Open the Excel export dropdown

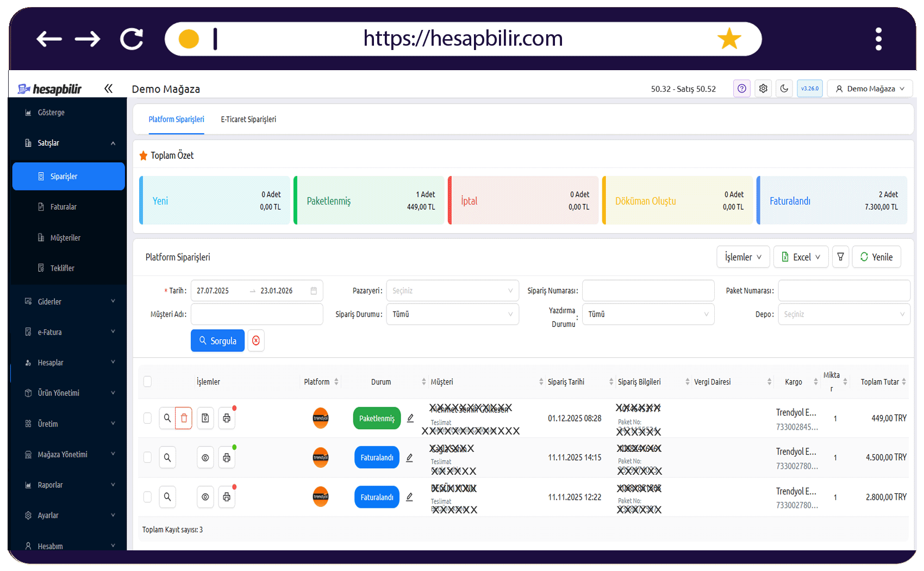pyautogui.click(x=801, y=257)
